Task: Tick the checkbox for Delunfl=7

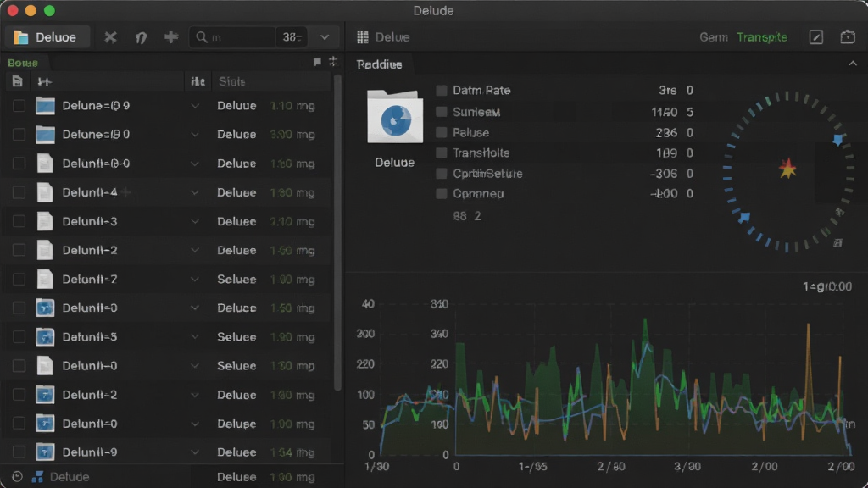Action: (x=19, y=279)
